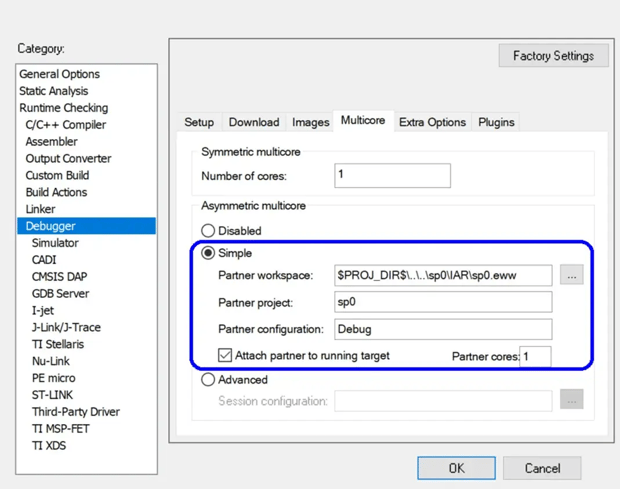Open the I-jet debugger category
This screenshot has width=620, height=489.
[x=43, y=310]
